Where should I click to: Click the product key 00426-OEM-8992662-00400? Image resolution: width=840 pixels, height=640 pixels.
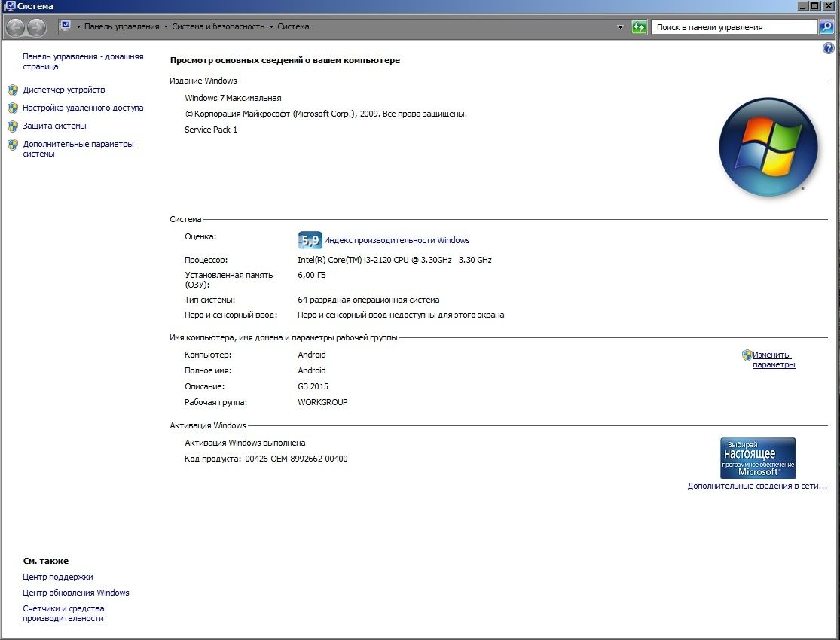[x=296, y=459]
